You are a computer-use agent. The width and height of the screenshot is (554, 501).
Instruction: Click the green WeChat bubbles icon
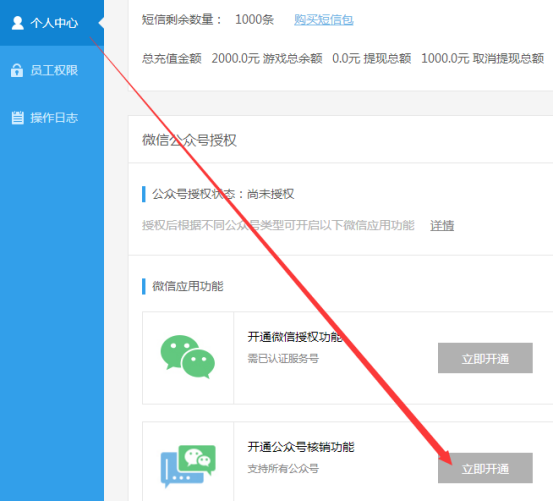click(x=188, y=357)
